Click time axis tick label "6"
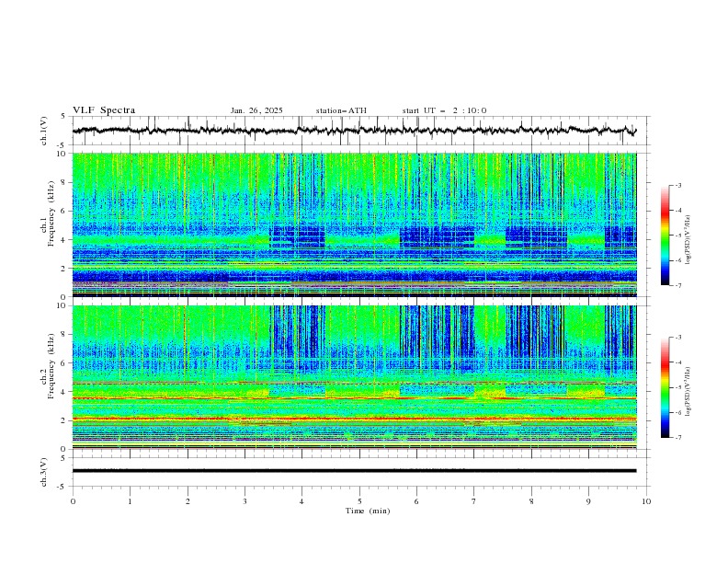The width and height of the screenshot is (728, 563). coord(416,501)
